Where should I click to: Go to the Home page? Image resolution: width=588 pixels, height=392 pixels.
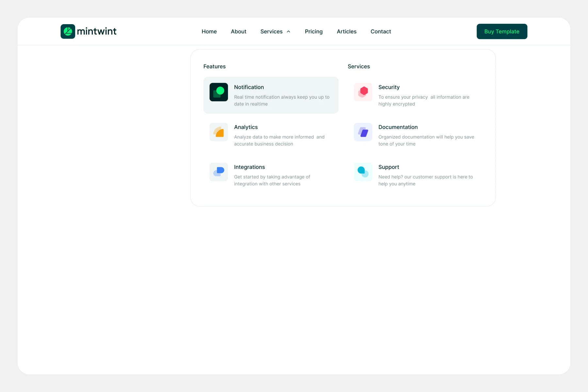(x=209, y=32)
